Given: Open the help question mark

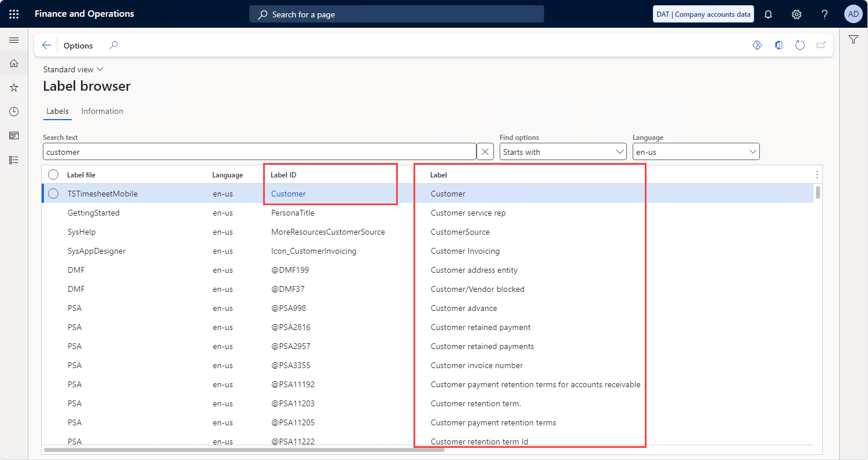Looking at the screenshot, I should [825, 14].
